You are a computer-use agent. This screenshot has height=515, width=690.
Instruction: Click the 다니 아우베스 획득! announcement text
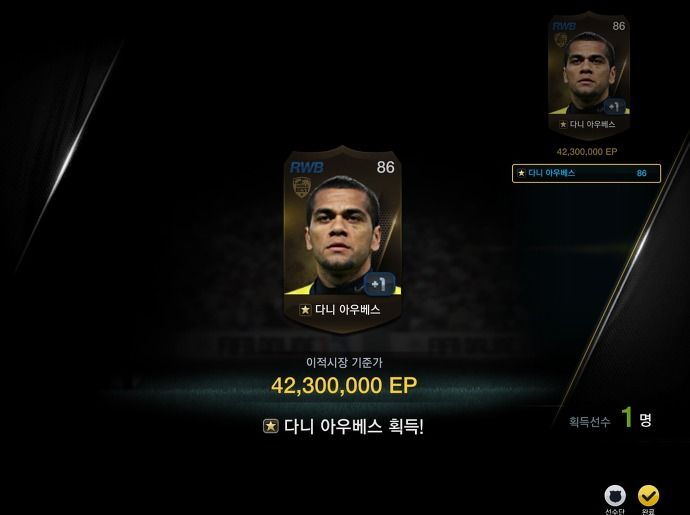[354, 426]
